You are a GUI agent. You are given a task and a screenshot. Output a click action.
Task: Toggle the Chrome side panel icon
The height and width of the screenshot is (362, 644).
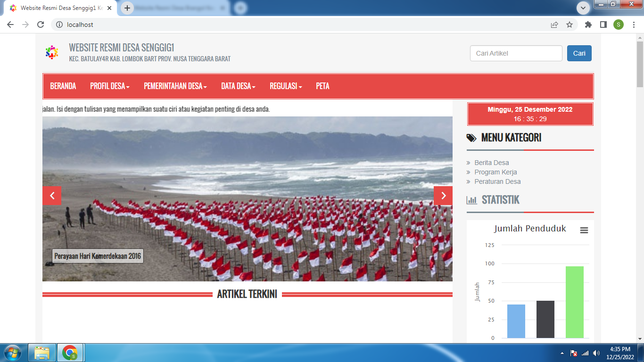(603, 25)
